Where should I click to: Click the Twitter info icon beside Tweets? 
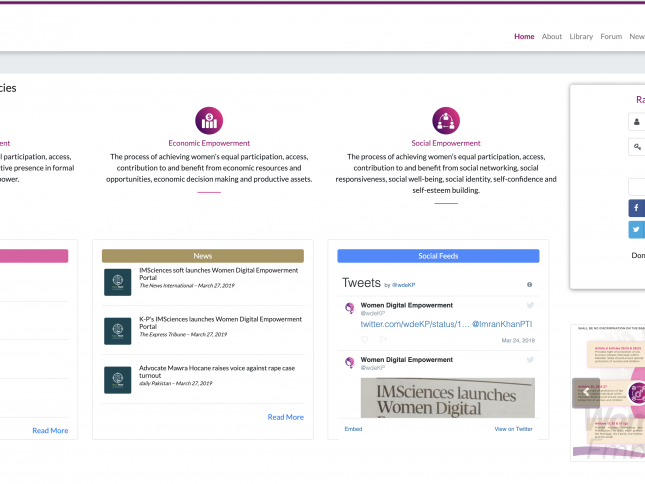(x=529, y=284)
